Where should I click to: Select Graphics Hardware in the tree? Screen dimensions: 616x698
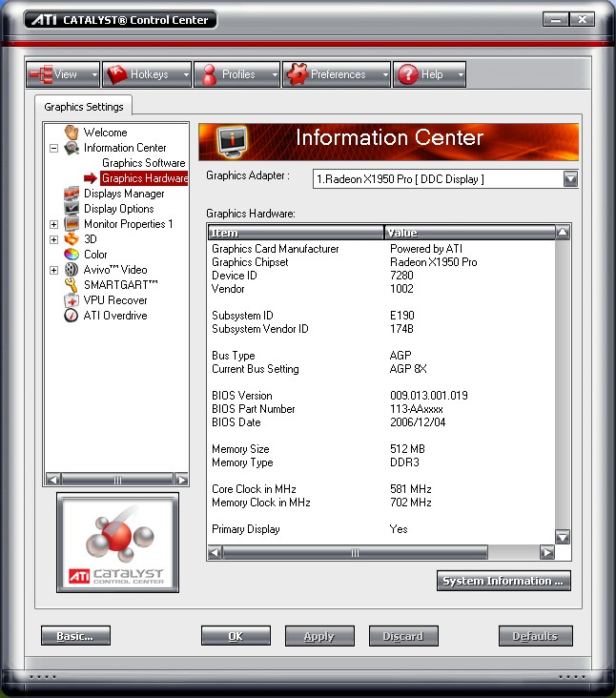(145, 178)
